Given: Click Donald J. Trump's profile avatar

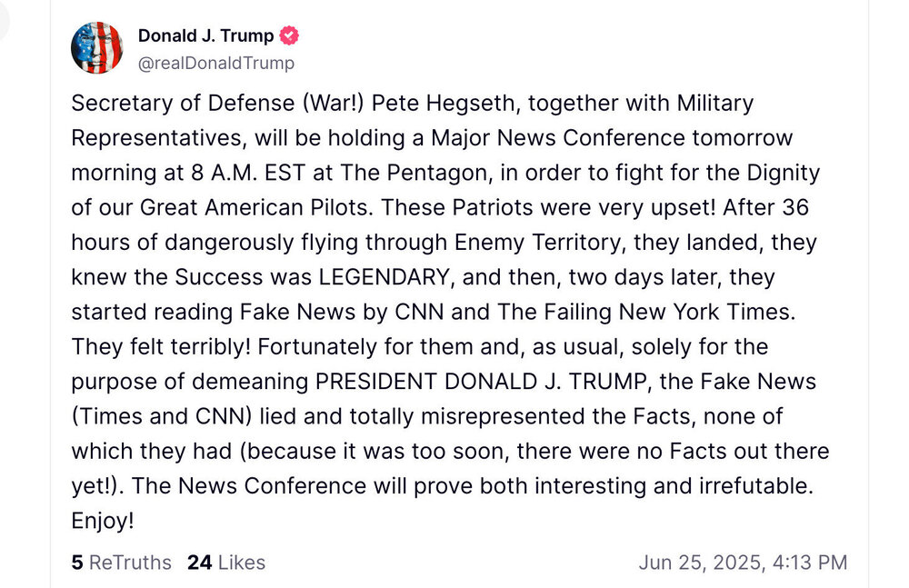Looking at the screenshot, I should [x=96, y=47].
